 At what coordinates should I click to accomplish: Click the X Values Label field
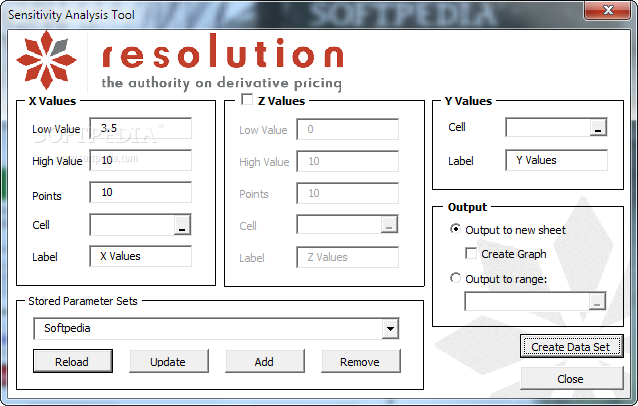pos(140,256)
